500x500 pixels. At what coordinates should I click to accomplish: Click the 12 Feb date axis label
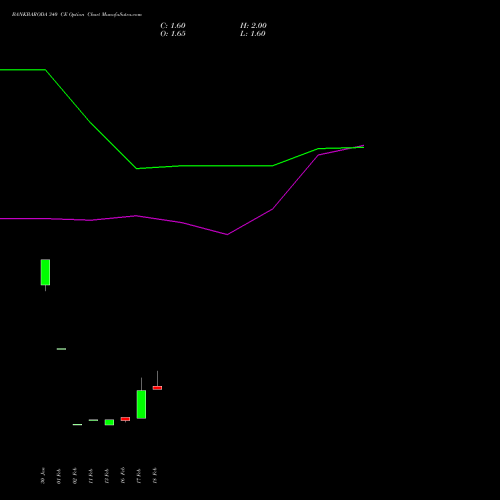click(x=107, y=476)
